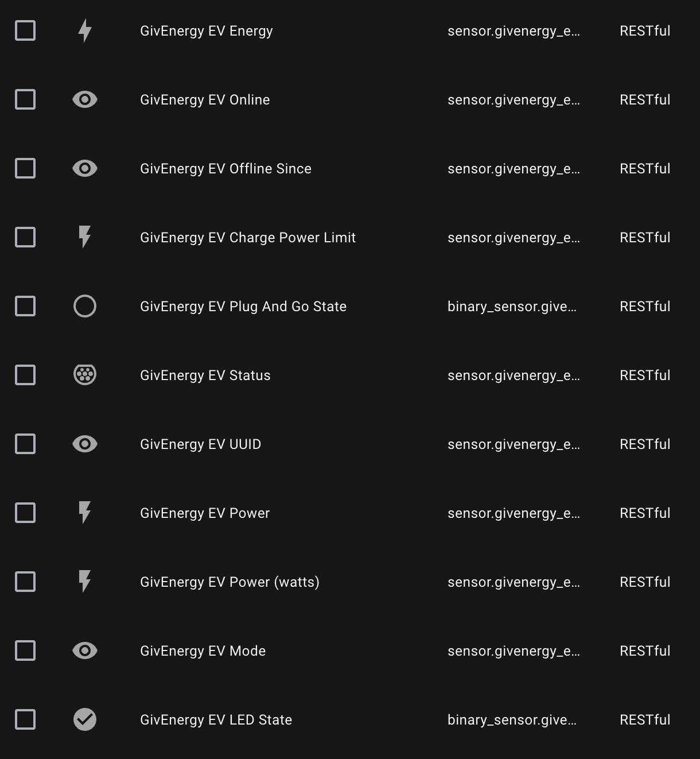Click the lightning bolt icon for GivEnergy EV Energy
Screen dimensions: 700x759
point(85,30)
